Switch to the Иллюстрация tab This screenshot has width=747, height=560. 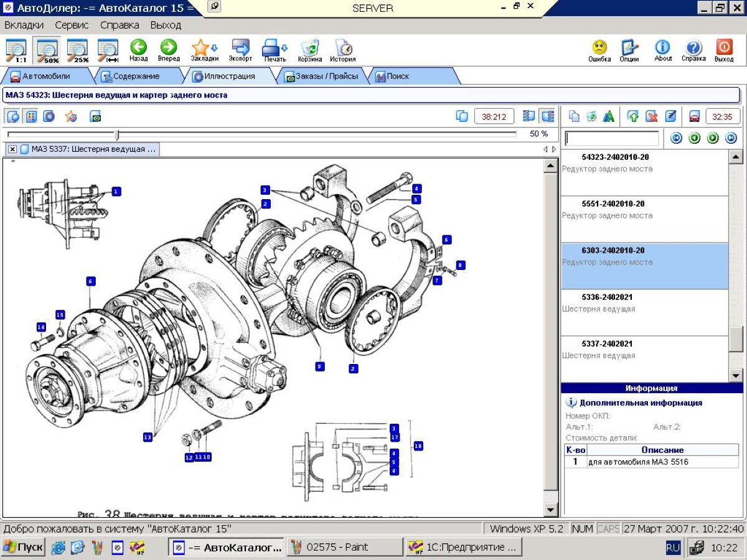click(x=230, y=77)
